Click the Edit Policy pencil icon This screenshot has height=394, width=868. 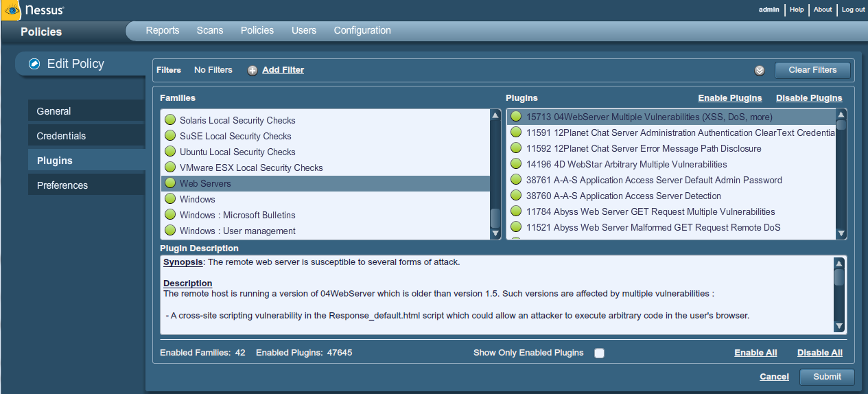[x=34, y=64]
